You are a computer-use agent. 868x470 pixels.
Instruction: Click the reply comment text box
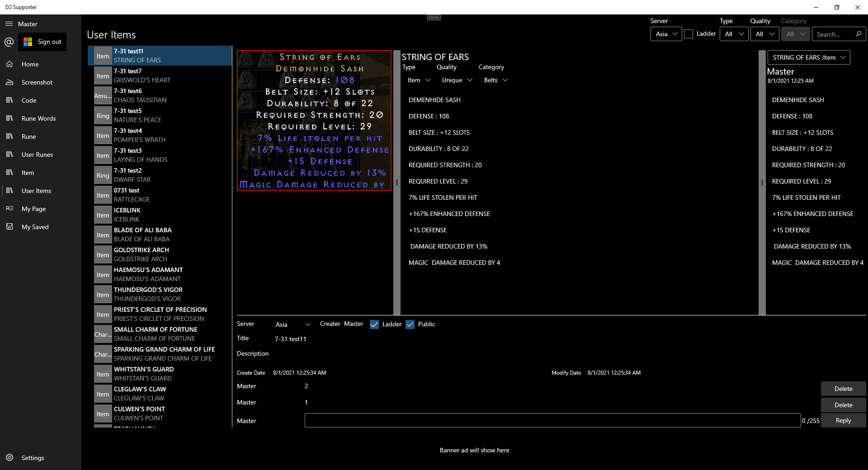click(x=552, y=420)
